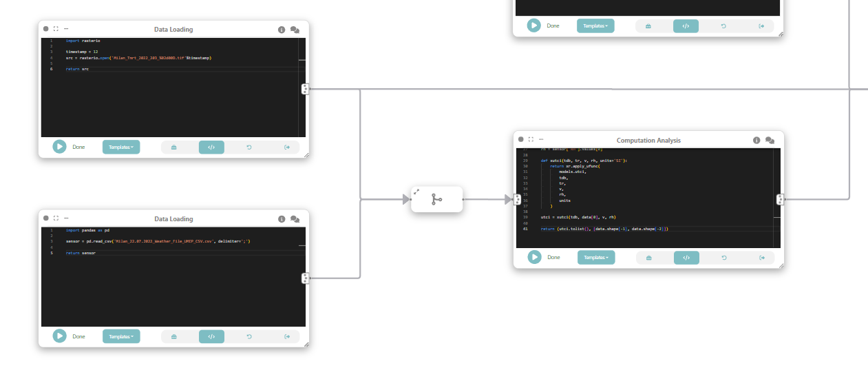This screenshot has height=388, width=868.
Task: Click 'Done' status in Computation Analysis node
Action: (553, 257)
